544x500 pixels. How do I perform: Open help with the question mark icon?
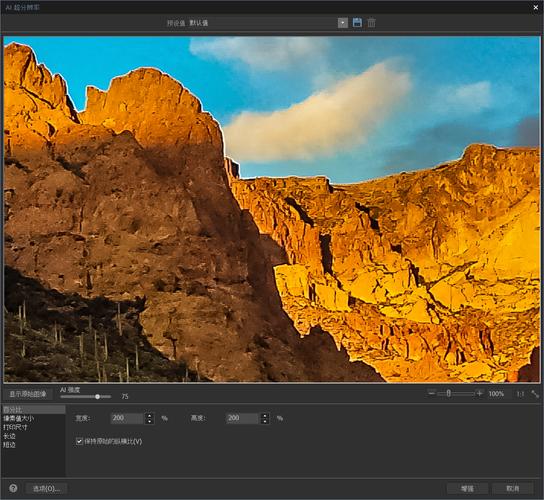point(13,488)
